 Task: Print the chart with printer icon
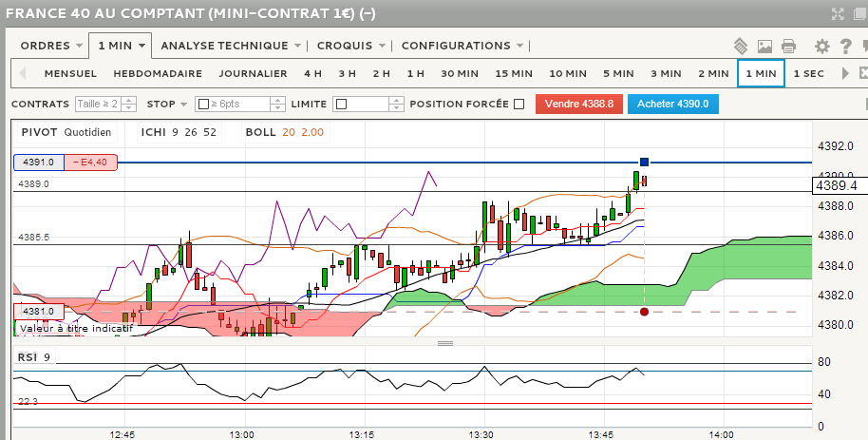[x=788, y=46]
